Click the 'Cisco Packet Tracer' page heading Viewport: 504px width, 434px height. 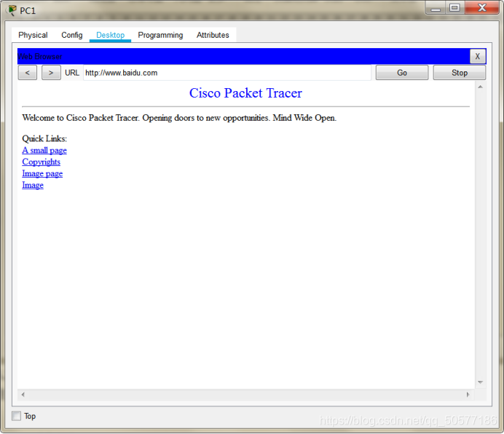click(x=245, y=93)
